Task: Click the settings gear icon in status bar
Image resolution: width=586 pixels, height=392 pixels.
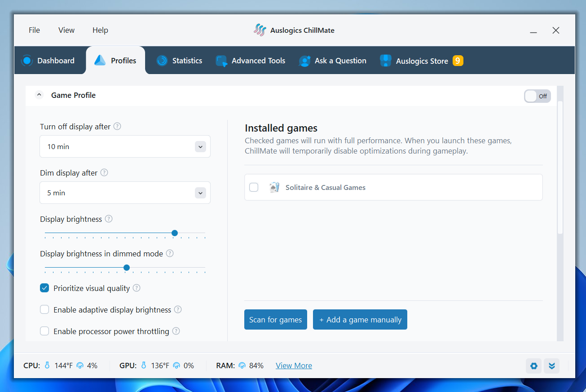Action: pyautogui.click(x=533, y=366)
